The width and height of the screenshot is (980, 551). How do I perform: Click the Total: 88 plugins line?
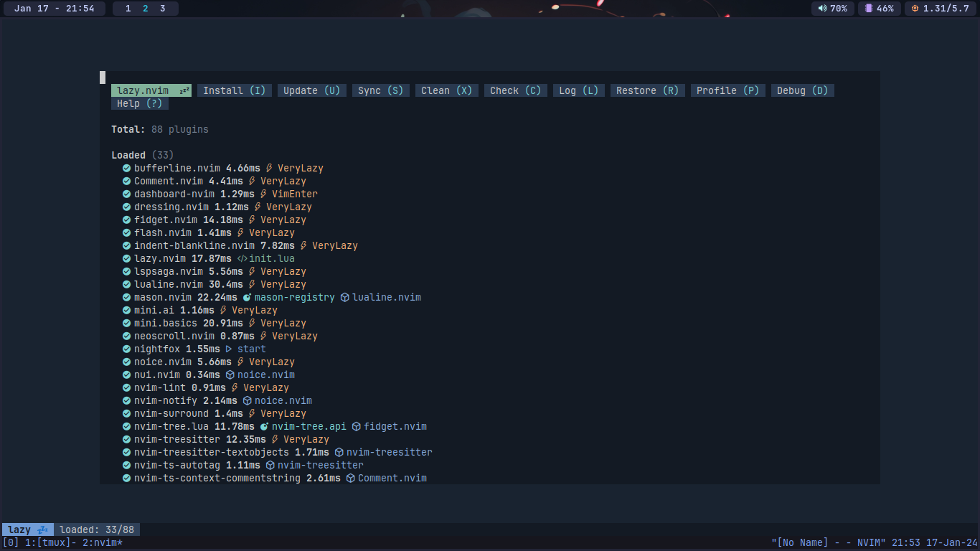click(x=160, y=129)
